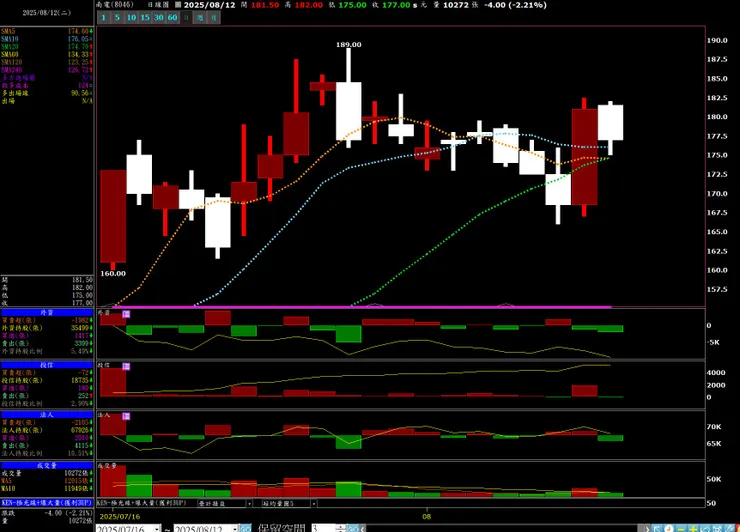Screen dimensions: 740x532
Task: Open the 外資 indicator panel header
Action: coord(47,312)
